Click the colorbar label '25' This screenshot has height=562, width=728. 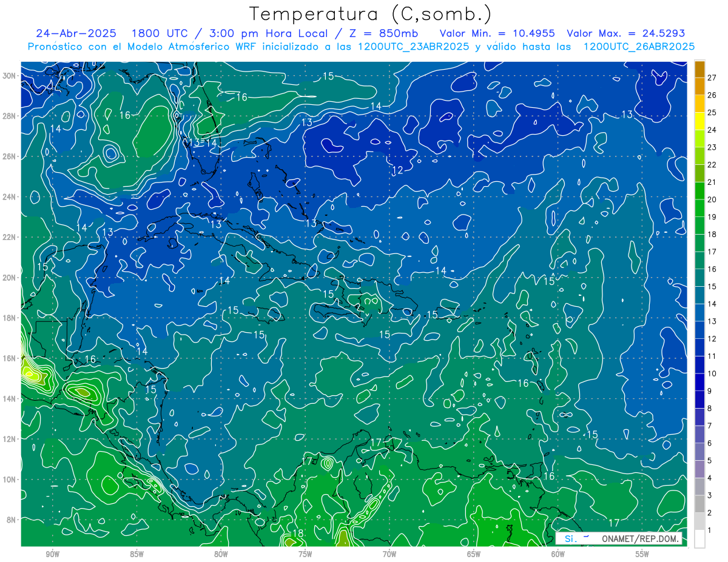712,112
